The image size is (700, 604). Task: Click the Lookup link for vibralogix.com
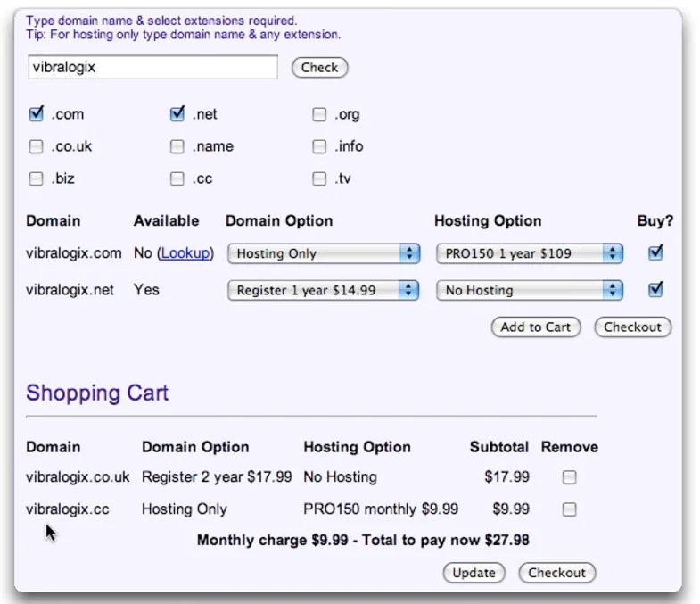click(185, 253)
